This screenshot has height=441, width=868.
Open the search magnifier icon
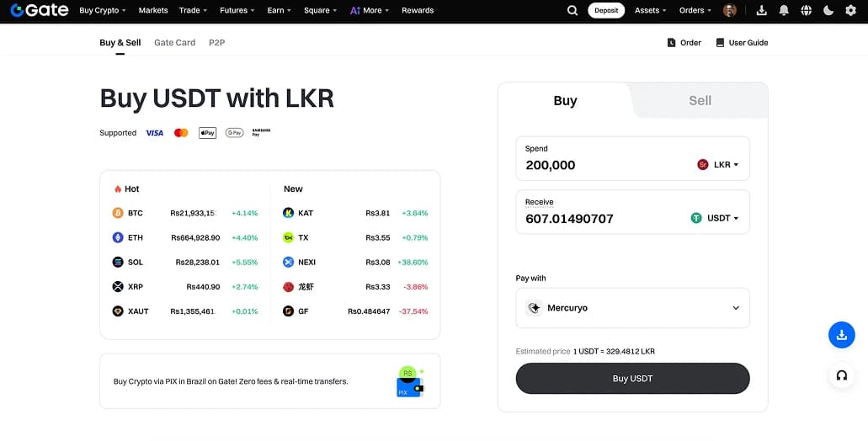click(572, 10)
